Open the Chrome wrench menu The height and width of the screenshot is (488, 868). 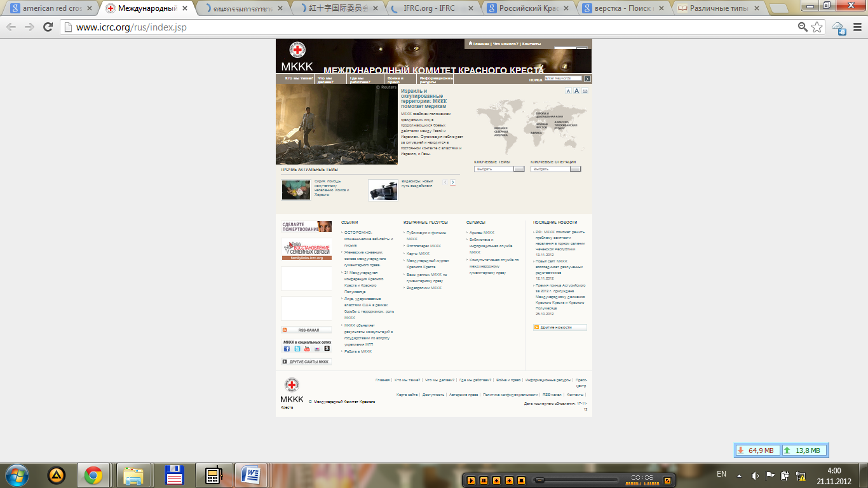coord(857,27)
